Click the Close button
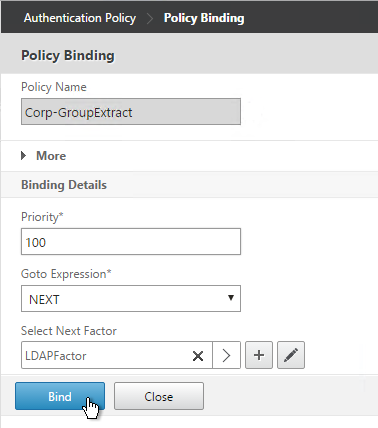 (x=159, y=396)
